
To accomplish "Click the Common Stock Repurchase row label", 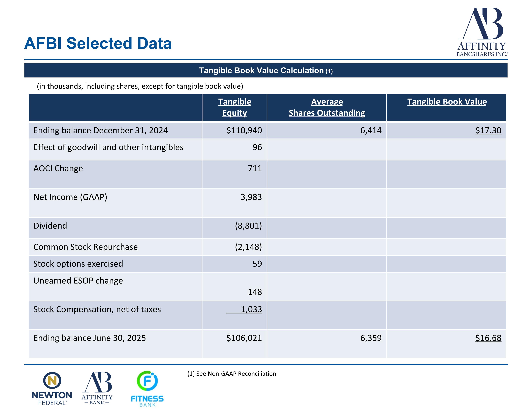I will [x=85, y=247].
